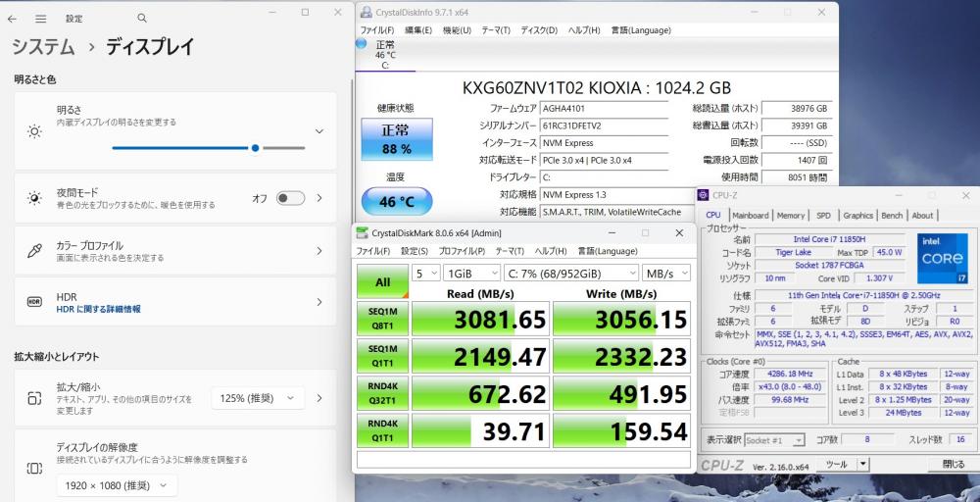Click the CrystalDiskInfo title bar icon

pos(366,12)
